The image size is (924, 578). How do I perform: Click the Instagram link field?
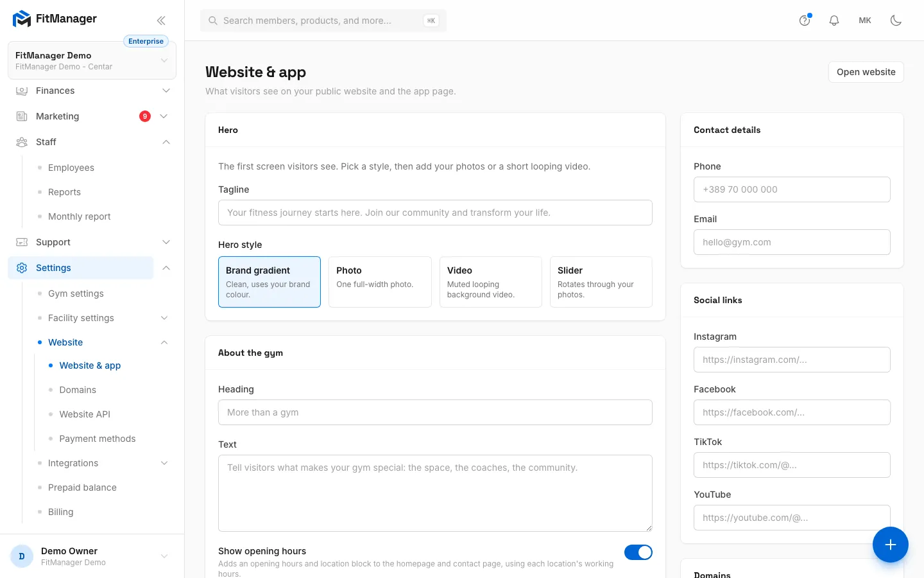point(792,360)
